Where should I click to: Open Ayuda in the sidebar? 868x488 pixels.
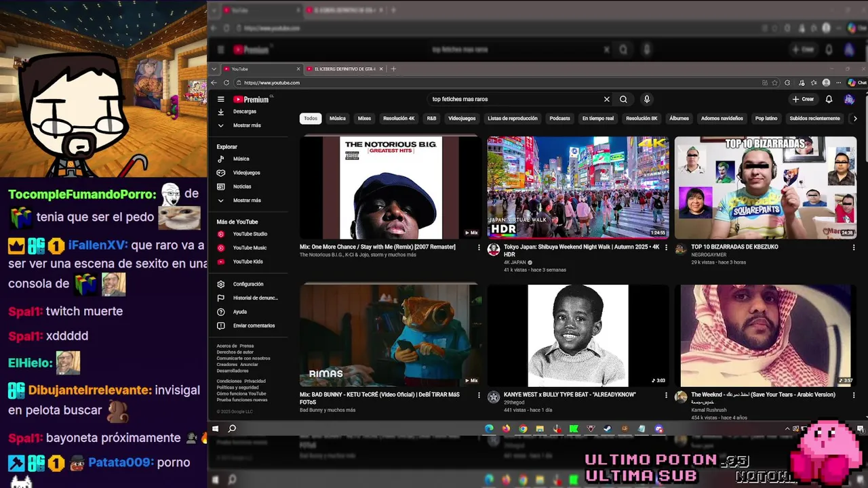point(240,312)
